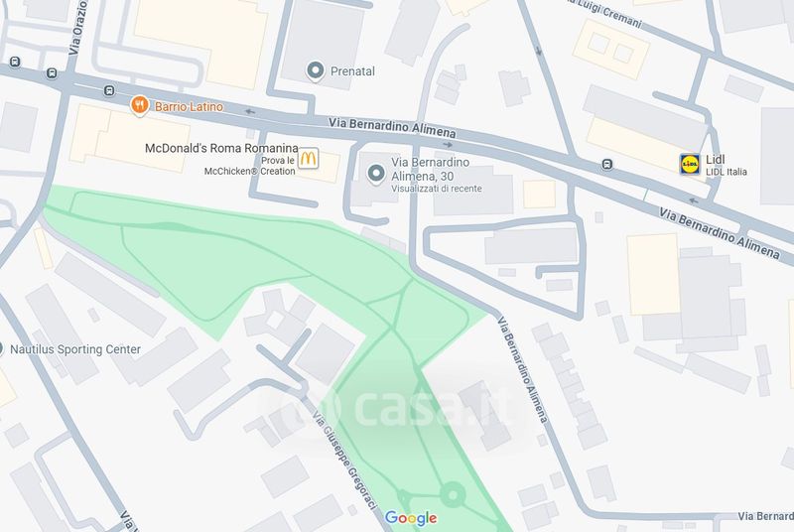Image resolution: width=794 pixels, height=532 pixels.
Task: Click the pin for Via Bernardino Alimena, 30
Action: pyautogui.click(x=376, y=174)
